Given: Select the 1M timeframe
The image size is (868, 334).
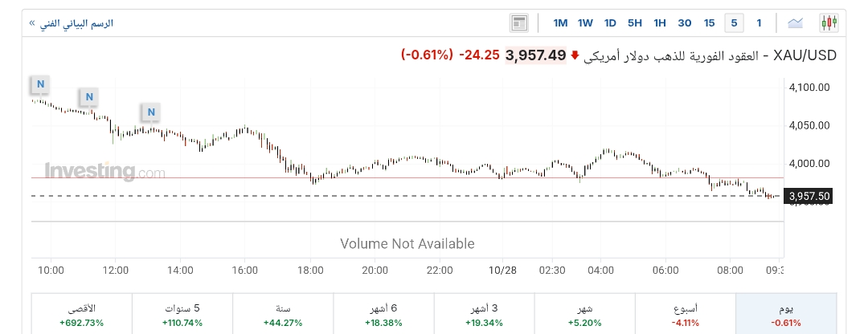Looking at the screenshot, I should (x=560, y=22).
